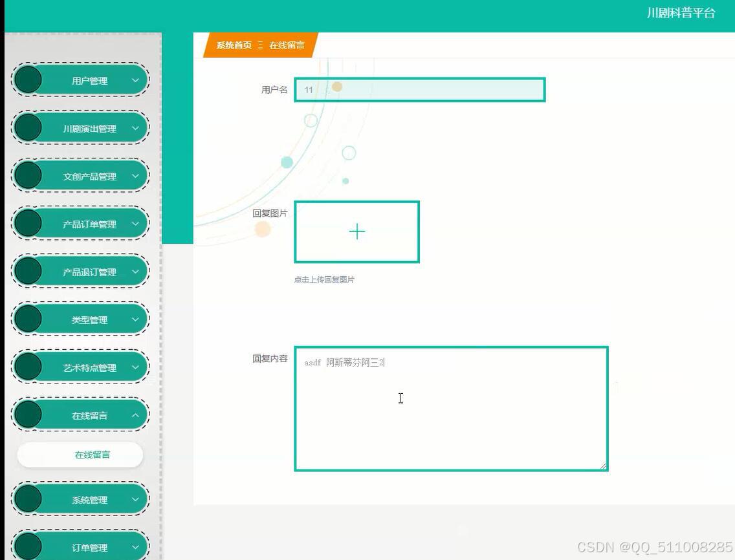Click the dark circle icon beside 川剧演出管理
Image resolution: width=735 pixels, height=560 pixels.
[x=28, y=127]
